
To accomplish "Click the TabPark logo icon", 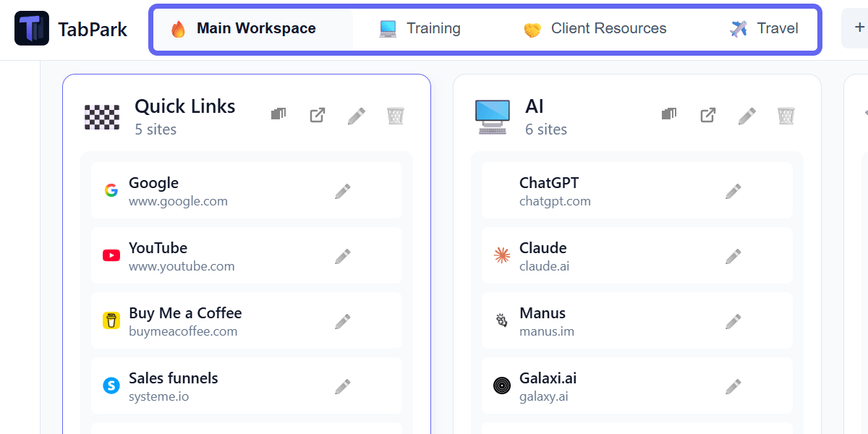I will click(32, 28).
